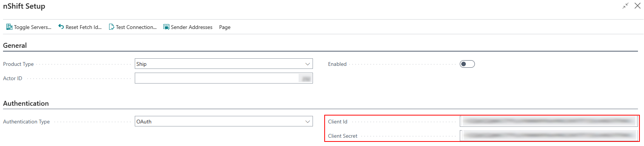
Task: Collapse the Authentication section heading
Action: point(26,103)
